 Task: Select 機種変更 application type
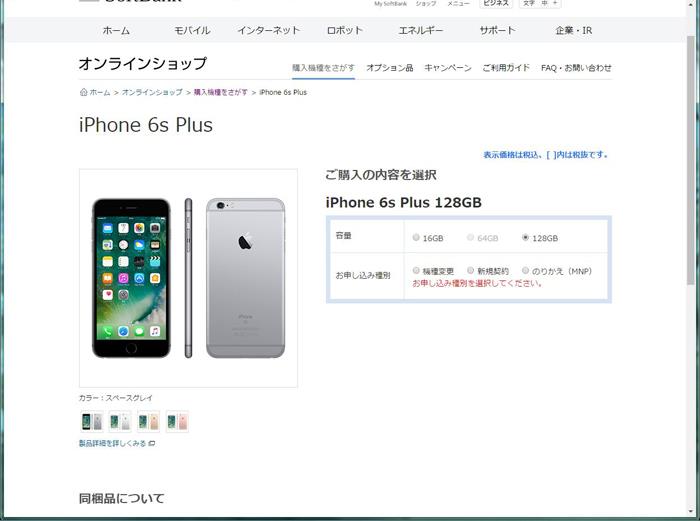(x=416, y=271)
